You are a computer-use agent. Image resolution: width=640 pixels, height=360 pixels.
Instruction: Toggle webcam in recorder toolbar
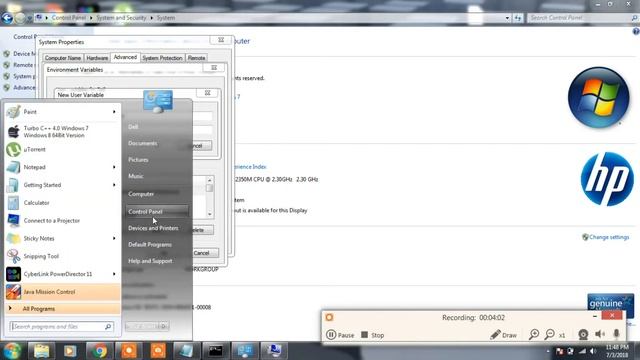point(583,335)
